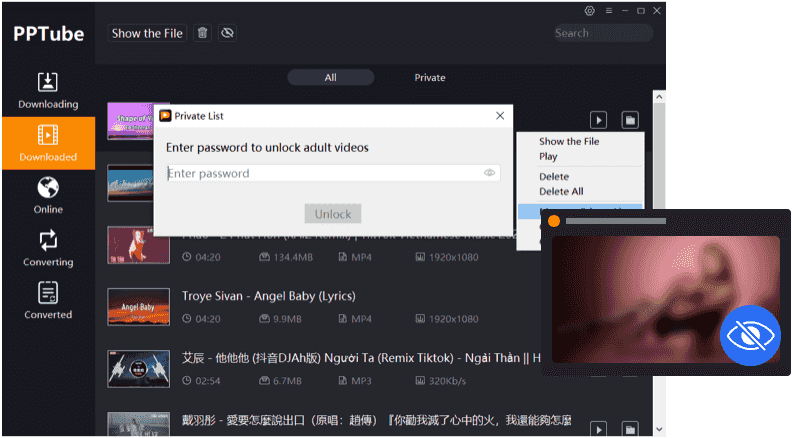Close the Private List dialog
Image resolution: width=792 pixels, height=438 pixels.
[500, 116]
